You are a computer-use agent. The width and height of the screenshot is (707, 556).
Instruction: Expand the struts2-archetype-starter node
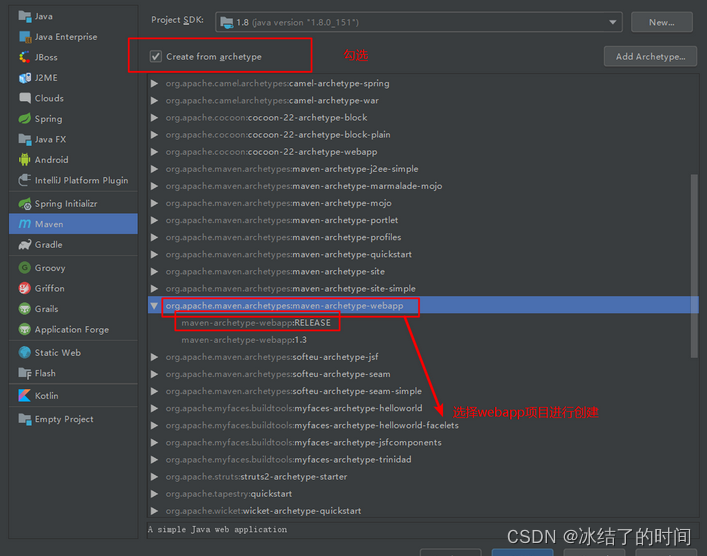[x=154, y=477]
